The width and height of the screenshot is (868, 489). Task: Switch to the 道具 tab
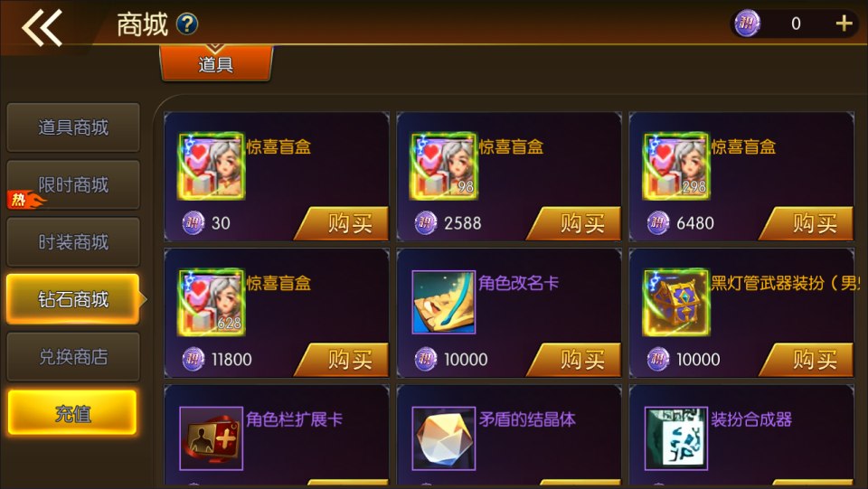(x=216, y=63)
